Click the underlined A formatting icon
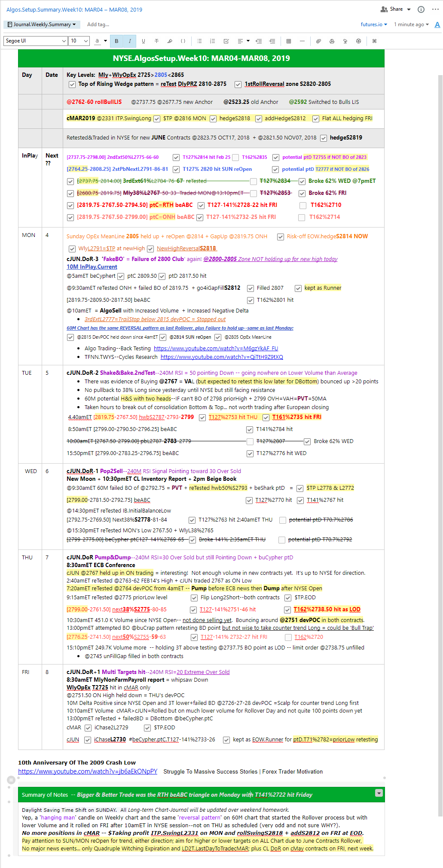This screenshot has height=868, width=443. tap(437, 25)
